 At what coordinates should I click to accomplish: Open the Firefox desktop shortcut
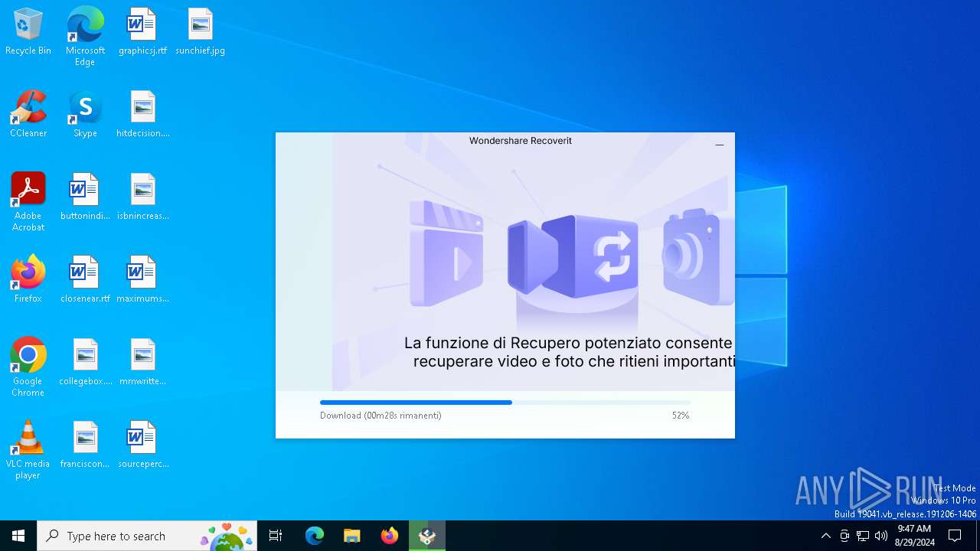(28, 279)
